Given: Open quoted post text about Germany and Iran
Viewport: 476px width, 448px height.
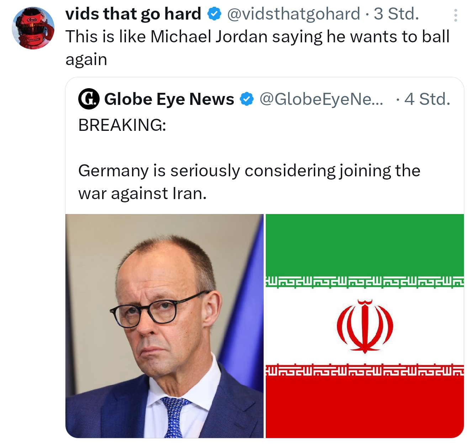Looking at the screenshot, I should point(249,182).
